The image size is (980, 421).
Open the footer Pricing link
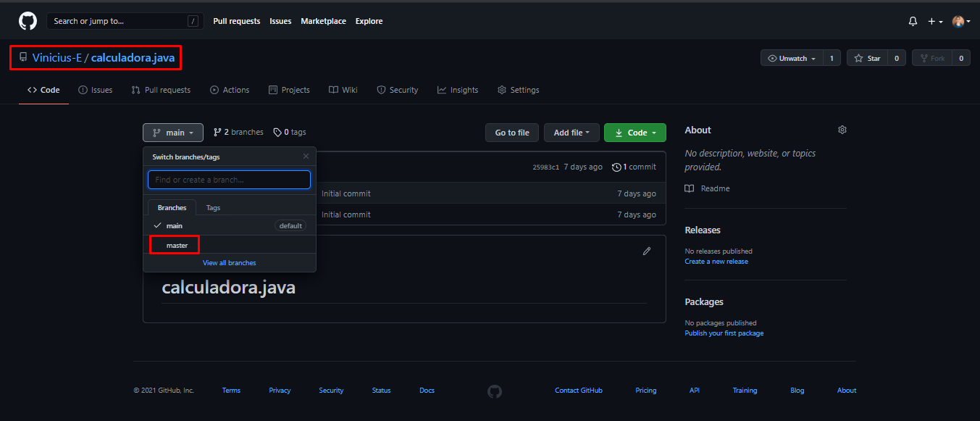pyautogui.click(x=646, y=391)
